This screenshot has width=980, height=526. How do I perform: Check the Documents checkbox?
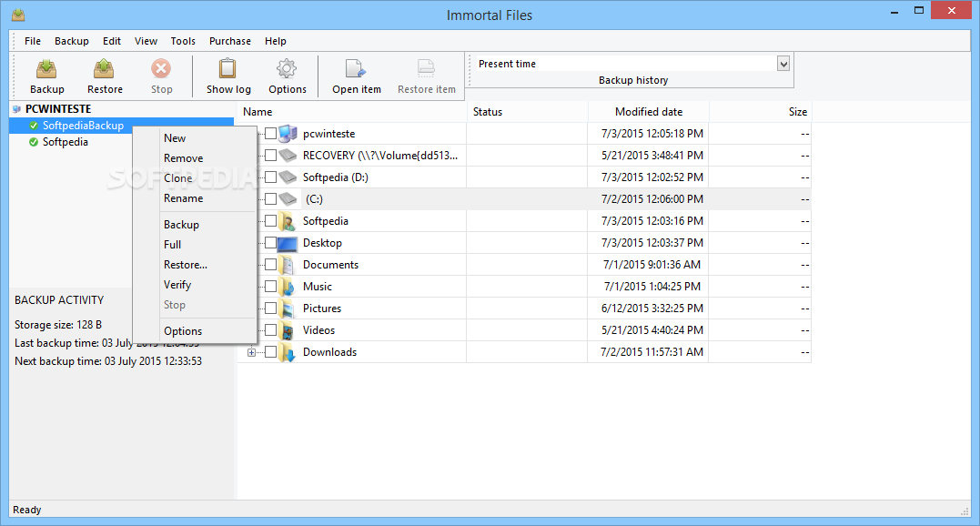tap(270, 264)
